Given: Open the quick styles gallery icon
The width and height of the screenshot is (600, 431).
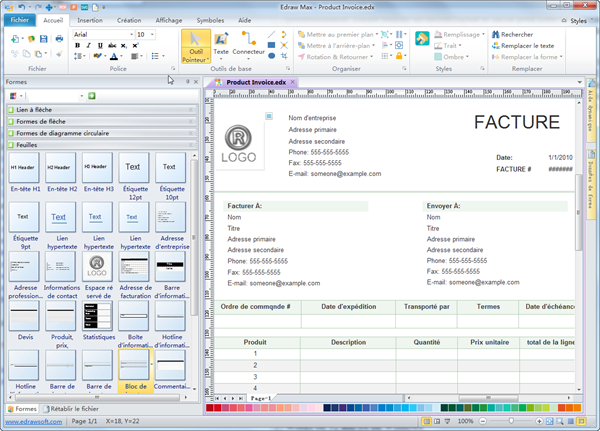Looking at the screenshot, I should pos(423,39).
